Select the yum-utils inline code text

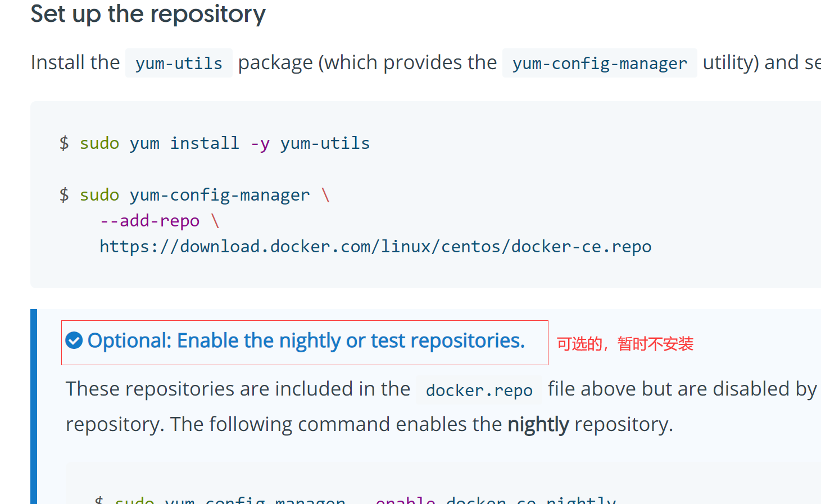click(179, 63)
